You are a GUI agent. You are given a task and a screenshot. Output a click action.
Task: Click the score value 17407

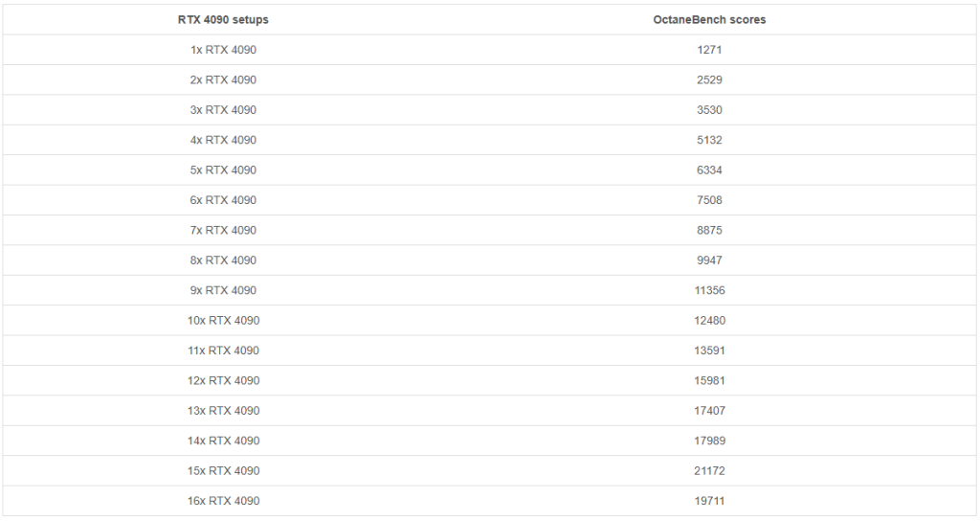[x=709, y=411]
